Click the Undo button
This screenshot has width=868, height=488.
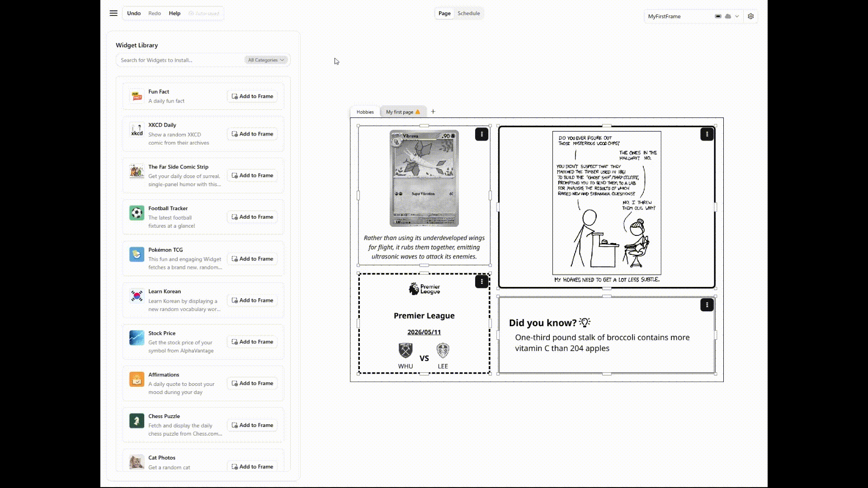pyautogui.click(x=134, y=13)
